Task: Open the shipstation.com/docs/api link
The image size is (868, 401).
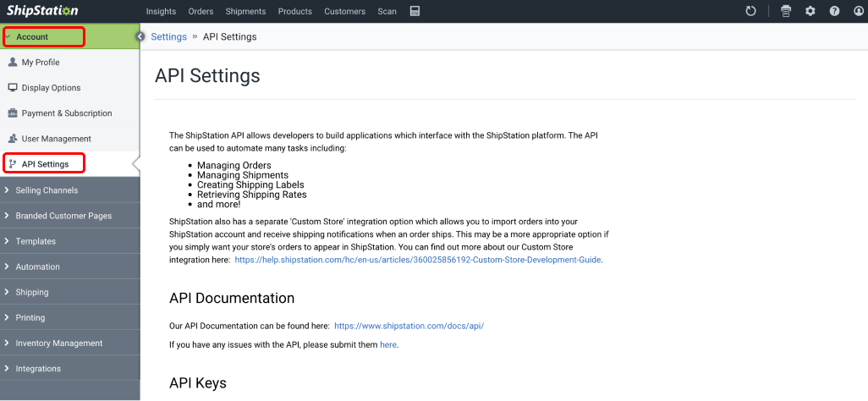Action: (x=409, y=326)
